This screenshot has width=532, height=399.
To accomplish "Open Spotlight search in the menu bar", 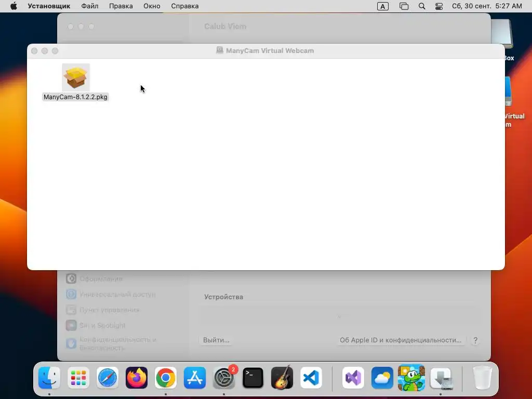I will [422, 6].
